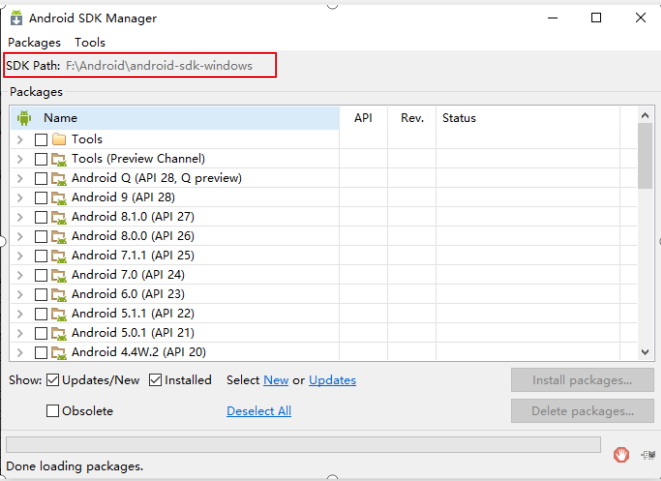Click the Tools folder icon
The width and height of the screenshot is (661, 481).
click(x=59, y=139)
